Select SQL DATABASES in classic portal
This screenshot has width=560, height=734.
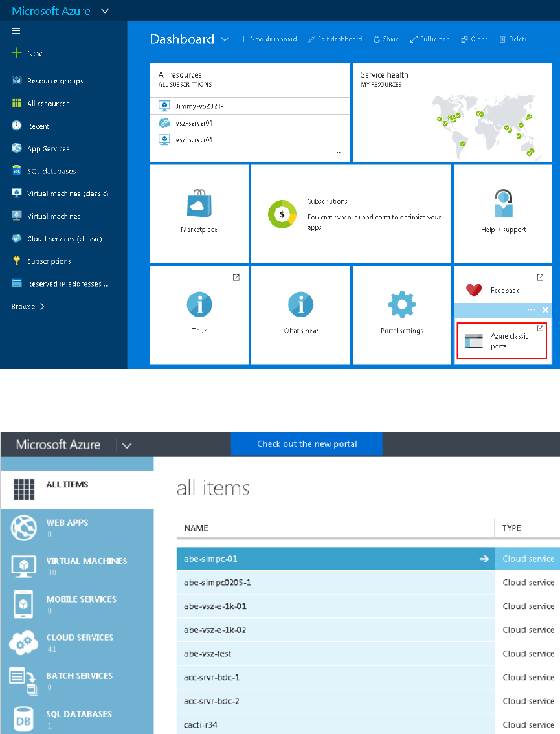tap(77, 718)
